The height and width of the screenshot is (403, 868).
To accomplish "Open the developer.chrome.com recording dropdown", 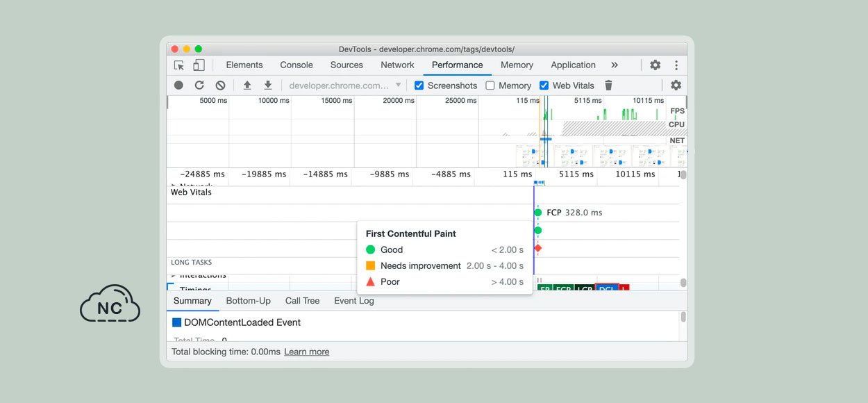I will 345,85.
